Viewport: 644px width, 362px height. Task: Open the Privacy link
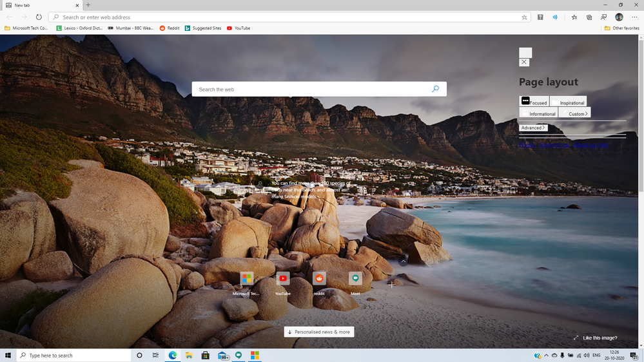(527, 144)
